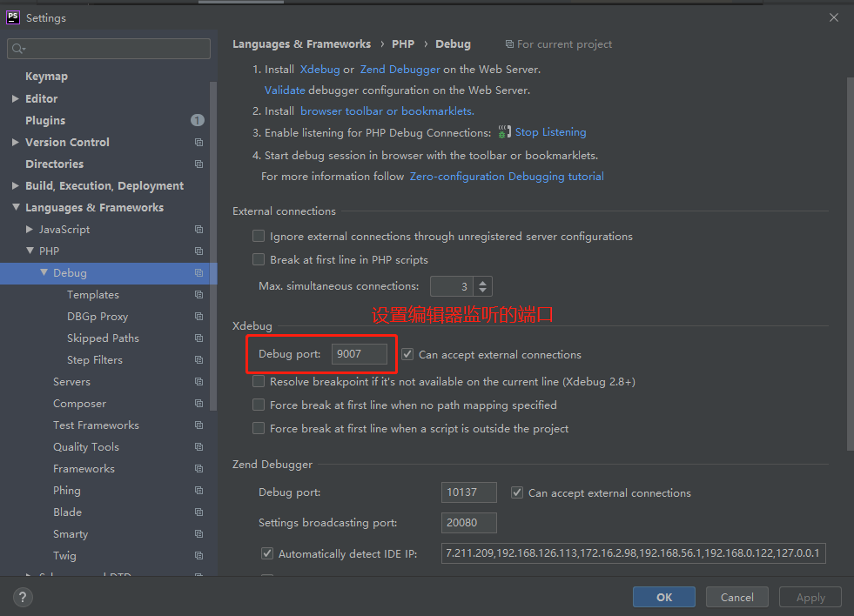
Task: Click the project-level icon beside Skipped Paths
Action: point(198,338)
